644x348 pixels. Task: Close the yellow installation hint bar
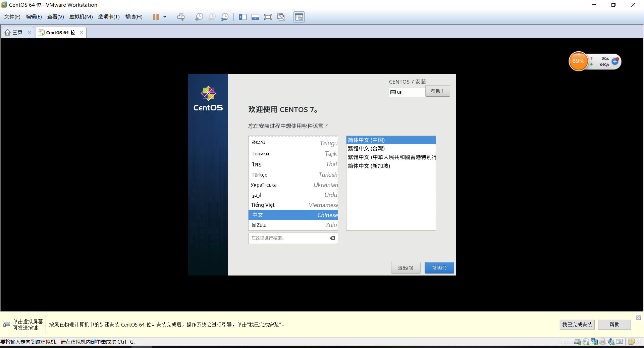tap(639, 317)
